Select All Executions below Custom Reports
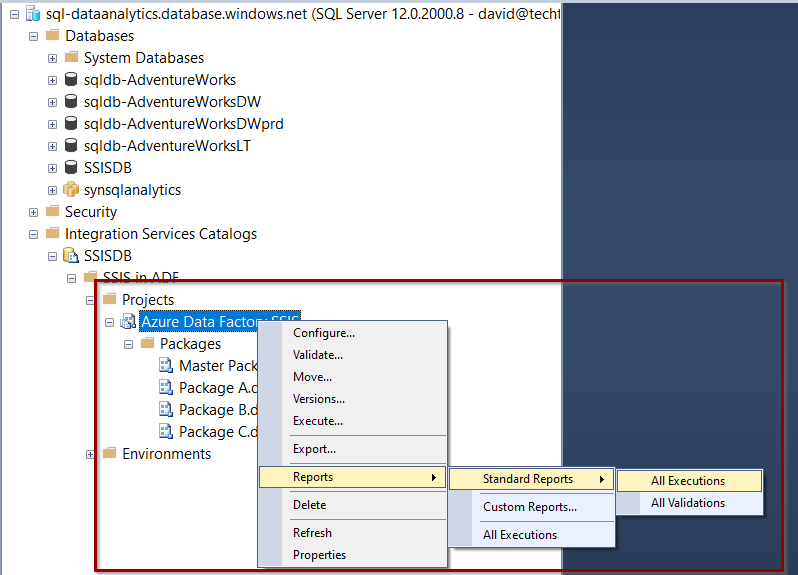 tap(532, 535)
